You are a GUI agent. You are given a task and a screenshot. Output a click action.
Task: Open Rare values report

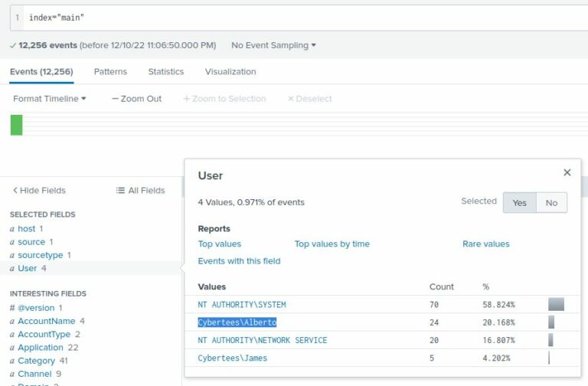(485, 244)
